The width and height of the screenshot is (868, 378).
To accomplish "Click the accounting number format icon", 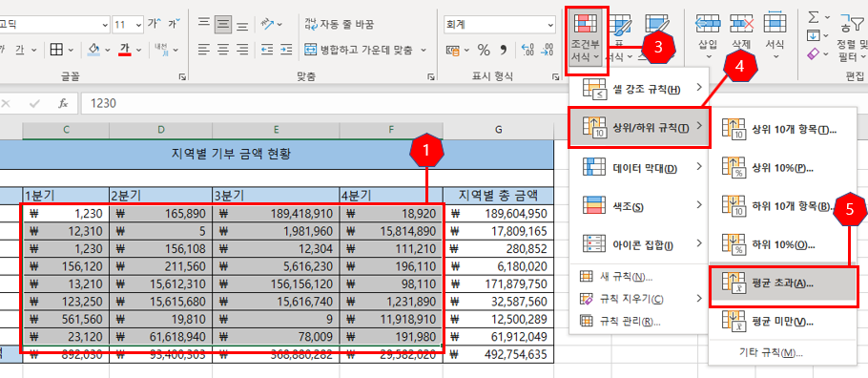I will click(x=453, y=51).
